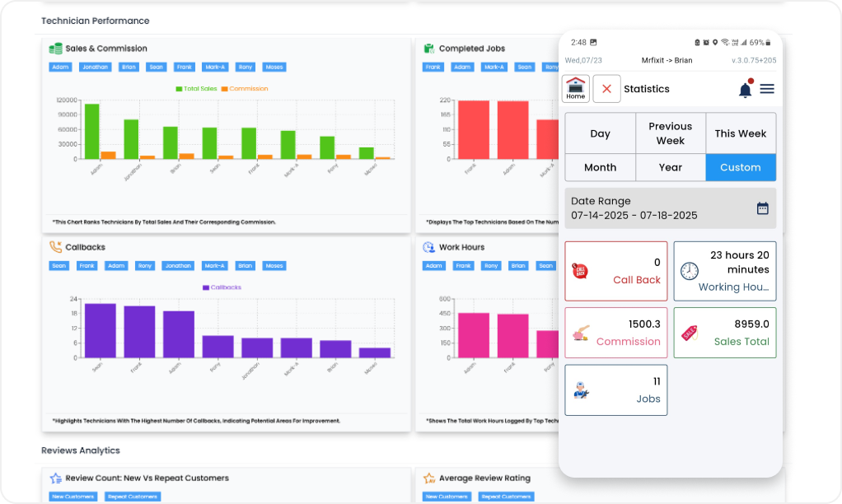Viewport: 842px width, 504px height.
Task: Select the Previous Week tab
Action: (x=670, y=133)
